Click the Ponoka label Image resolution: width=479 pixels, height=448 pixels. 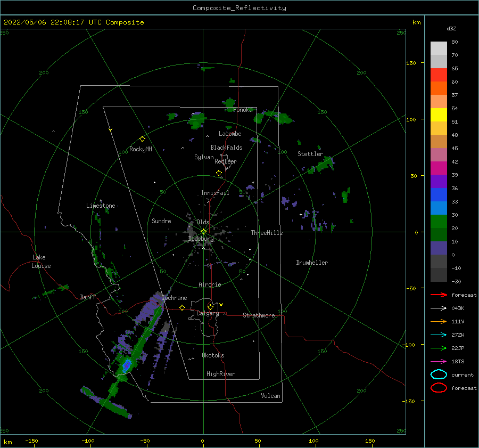point(243,110)
